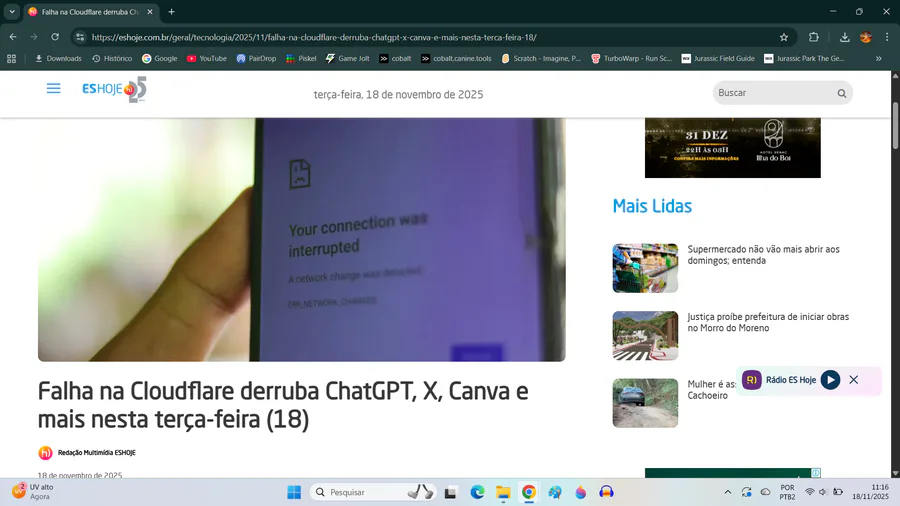The image size is (900, 506).
Task: Click the page vertical scrollbar thumb
Action: [x=895, y=125]
